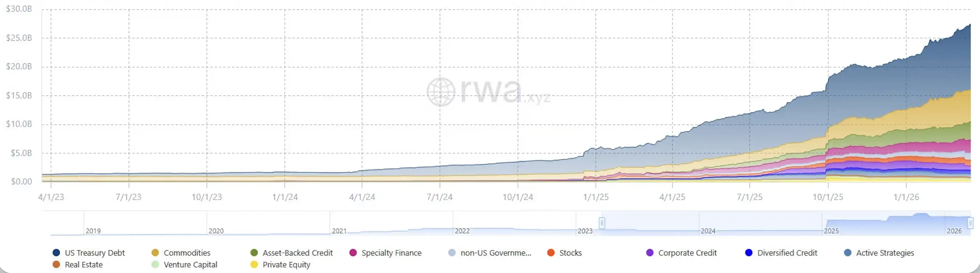Click 2021 marker in navigator timeline
The height and width of the screenshot is (273, 980).
coord(339,231)
